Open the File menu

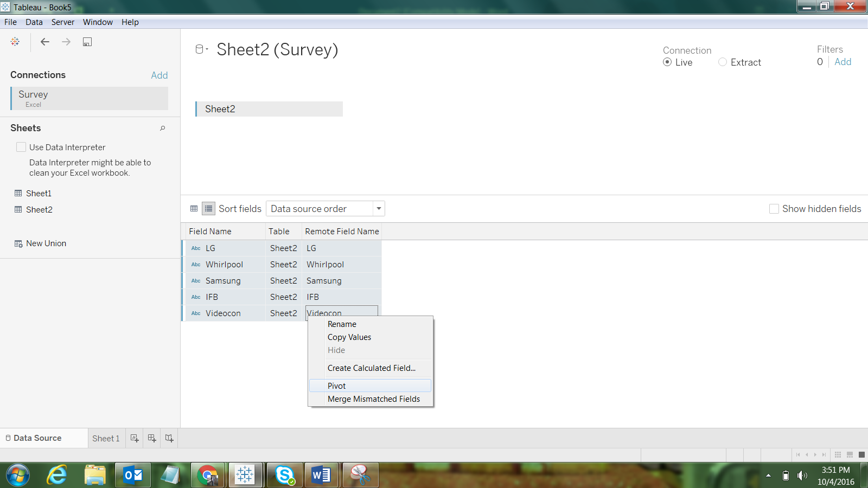point(10,22)
